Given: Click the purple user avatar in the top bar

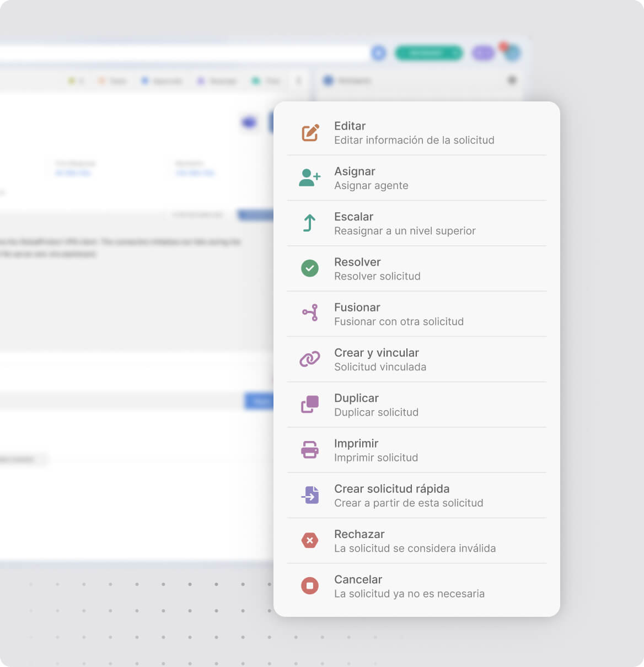Looking at the screenshot, I should pyautogui.click(x=482, y=53).
